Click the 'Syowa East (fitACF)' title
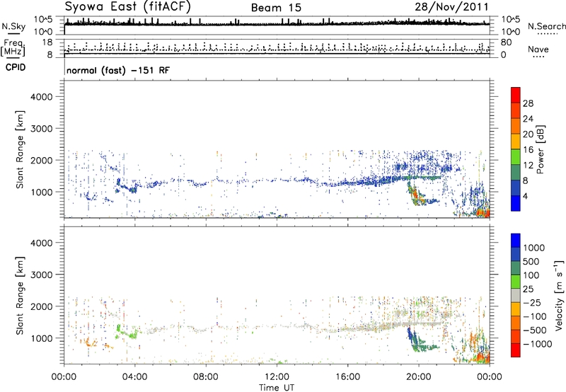 tap(127, 6)
